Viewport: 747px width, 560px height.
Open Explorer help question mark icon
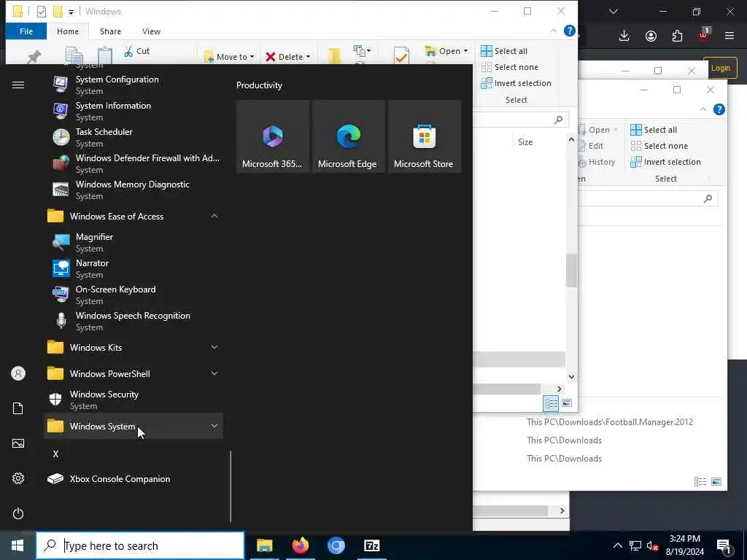coord(569,31)
